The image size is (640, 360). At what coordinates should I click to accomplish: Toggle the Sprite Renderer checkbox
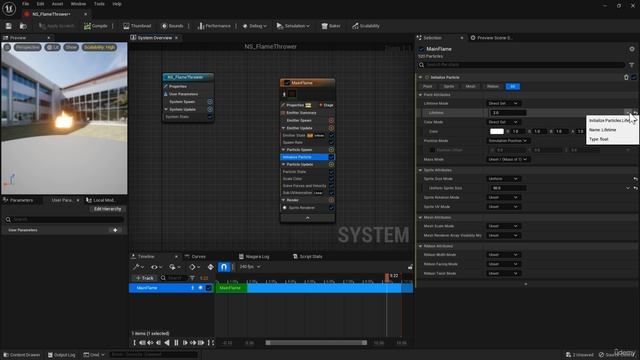coord(331,208)
